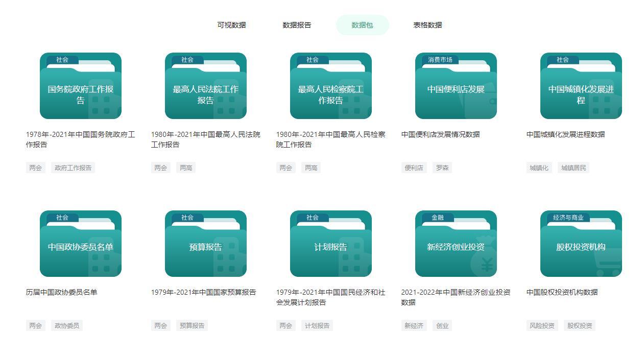Switch to the 数据报告 tab
Image resolution: width=644 pixels, height=355 pixels.
tap(297, 25)
